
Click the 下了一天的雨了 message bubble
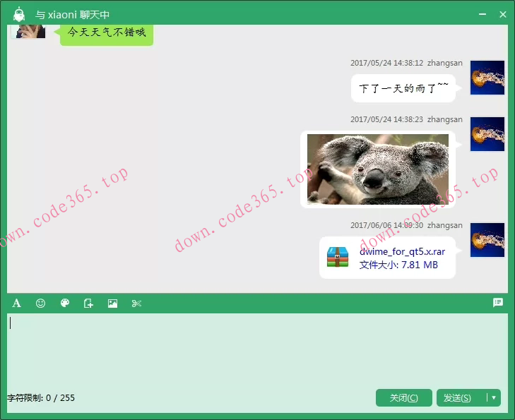point(403,88)
